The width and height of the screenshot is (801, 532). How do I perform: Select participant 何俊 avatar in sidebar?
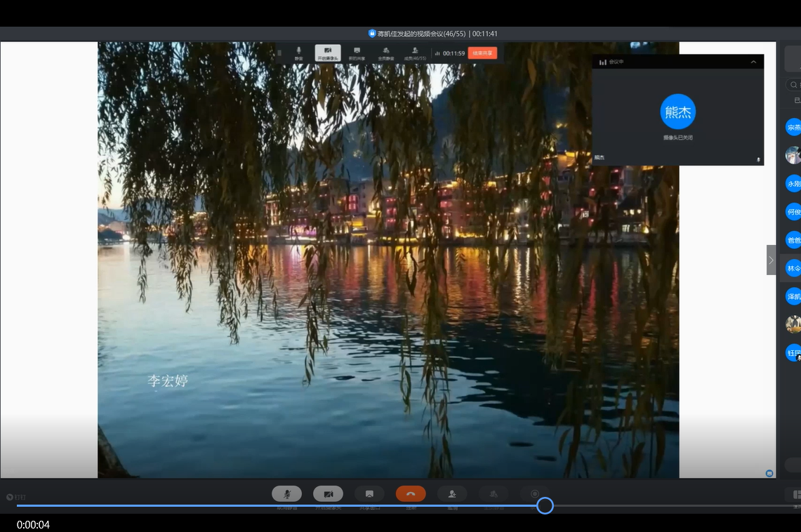793,211
